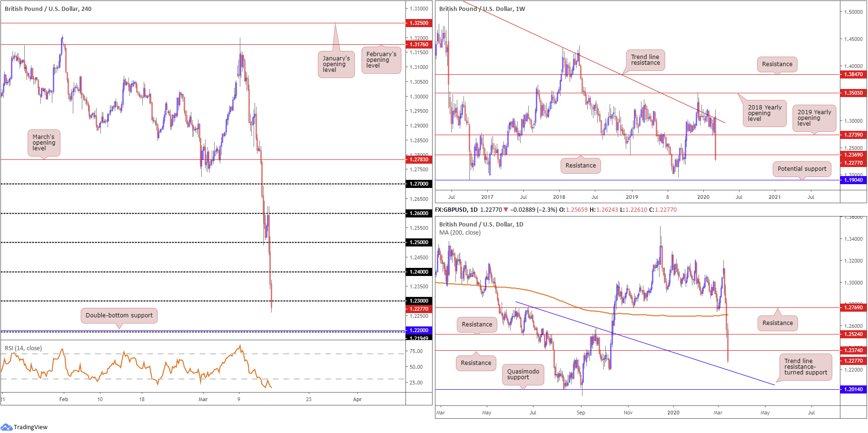868x433 pixels.
Task: Click the TradingView brand text
Action: pos(30,427)
